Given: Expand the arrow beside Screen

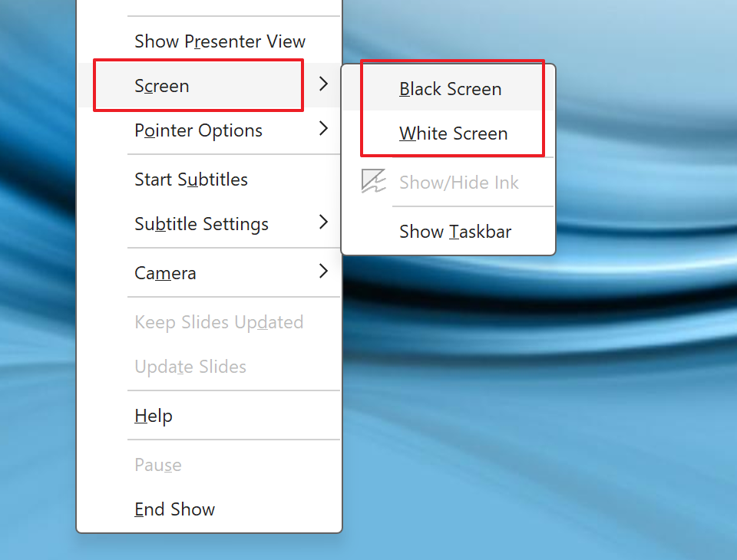Looking at the screenshot, I should click(324, 84).
